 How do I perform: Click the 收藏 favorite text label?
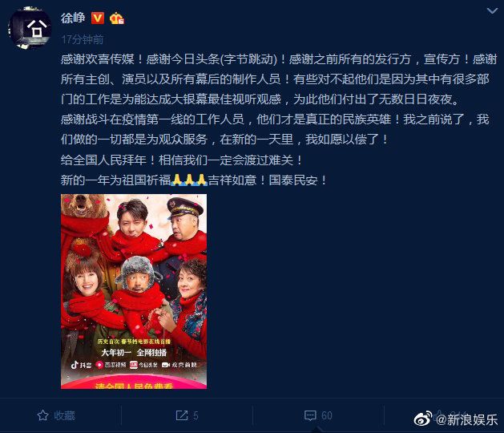(x=65, y=415)
